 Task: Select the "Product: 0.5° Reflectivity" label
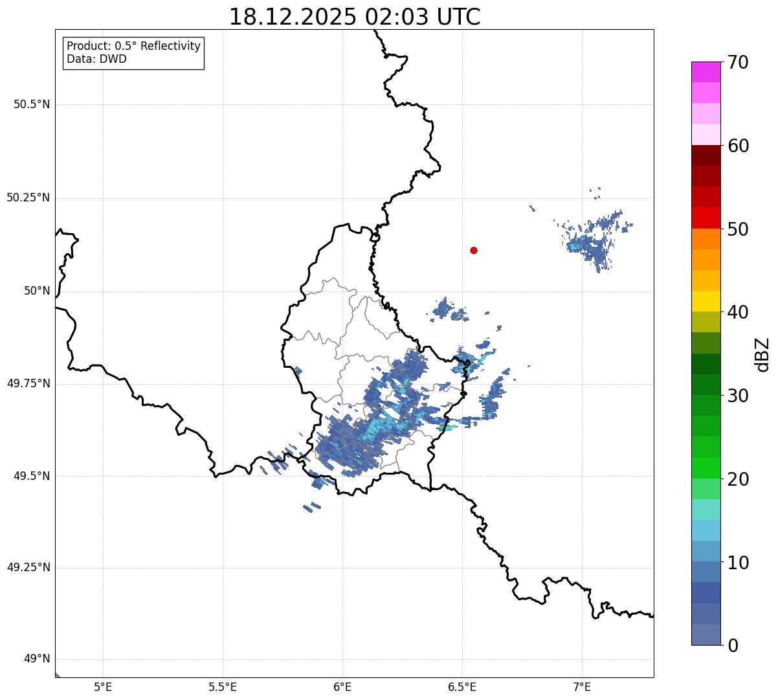click(x=133, y=47)
